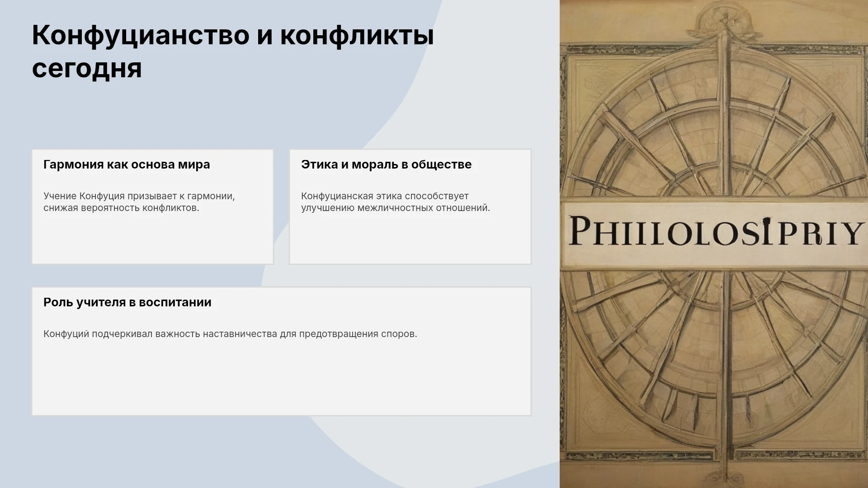Select the slide title "Конфуцианство и конфликты сегодня"

233,52
